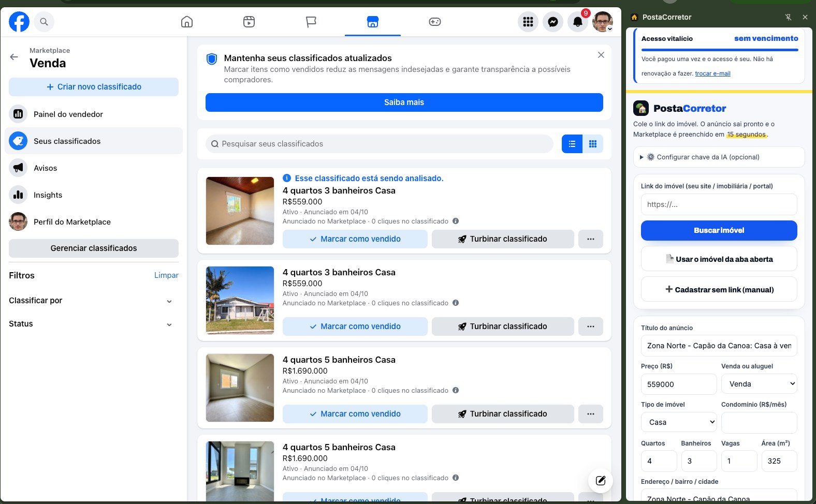Viewport: 816px width, 504px height.
Task: Expand the 'Classificar por' filter
Action: [x=94, y=301]
